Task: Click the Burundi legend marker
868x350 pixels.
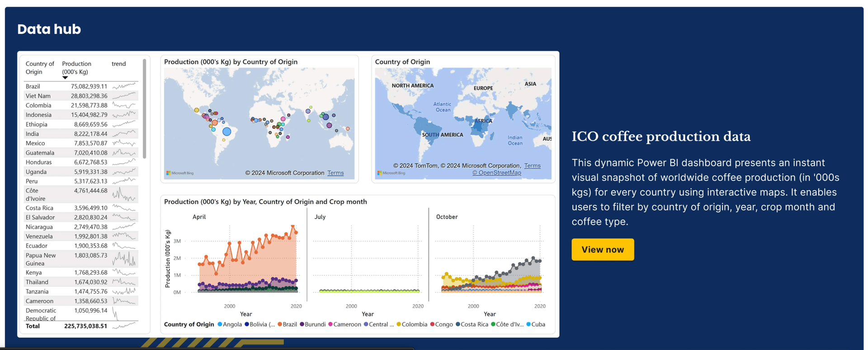Action: [x=302, y=324]
